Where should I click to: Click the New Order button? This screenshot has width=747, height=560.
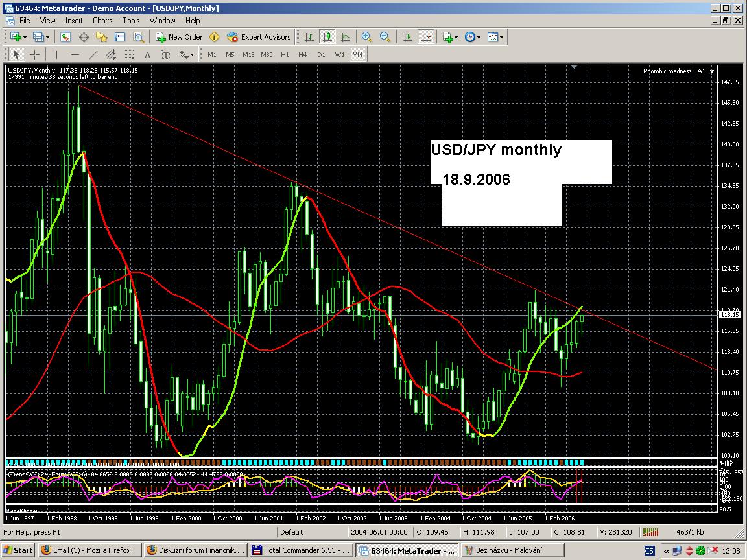point(179,37)
